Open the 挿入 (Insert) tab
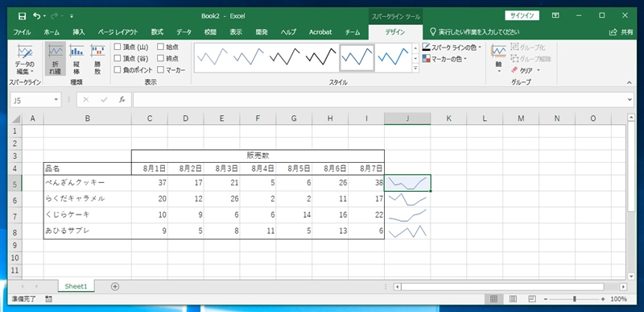 (x=78, y=32)
